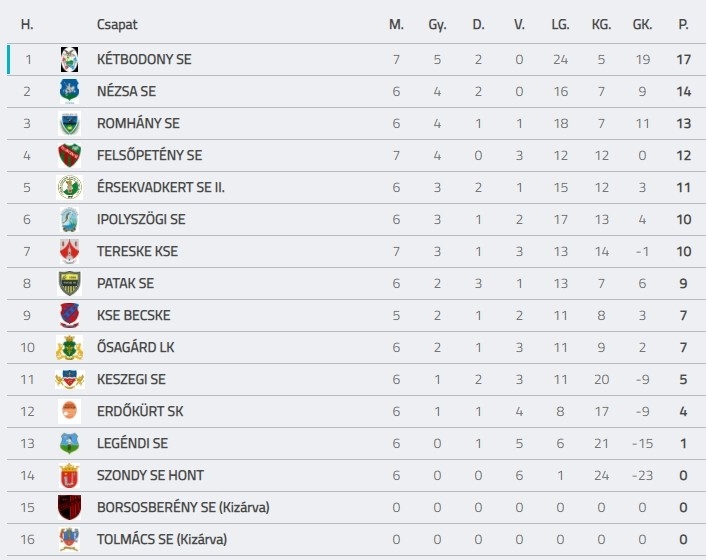
Task: Open the Legéndi SE team page
Action: tap(132, 443)
